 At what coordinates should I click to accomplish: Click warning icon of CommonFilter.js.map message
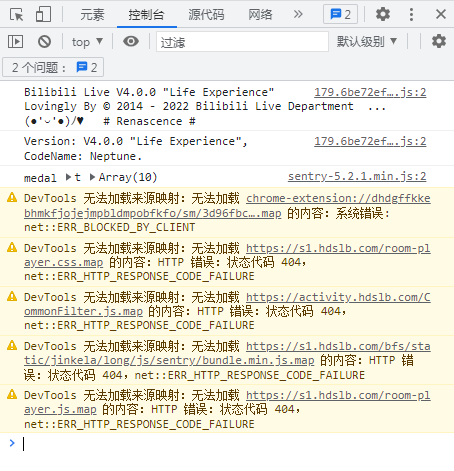pos(12,296)
